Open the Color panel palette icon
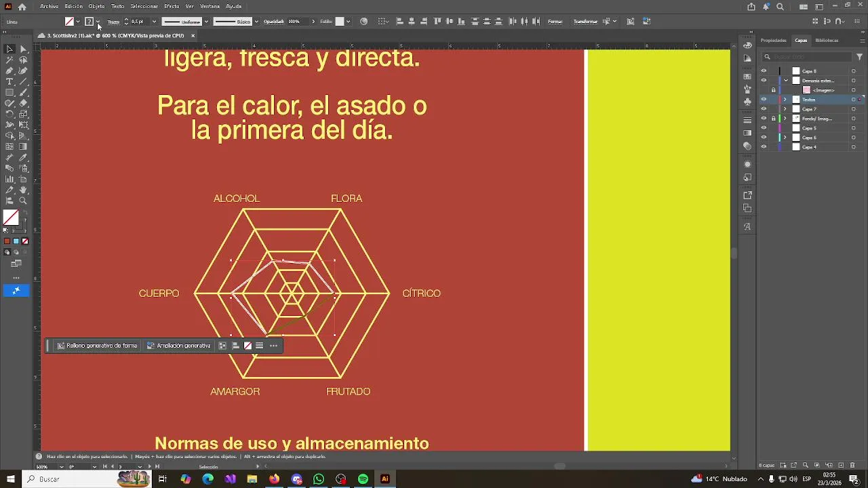This screenshot has width=868, height=488. 747,45
